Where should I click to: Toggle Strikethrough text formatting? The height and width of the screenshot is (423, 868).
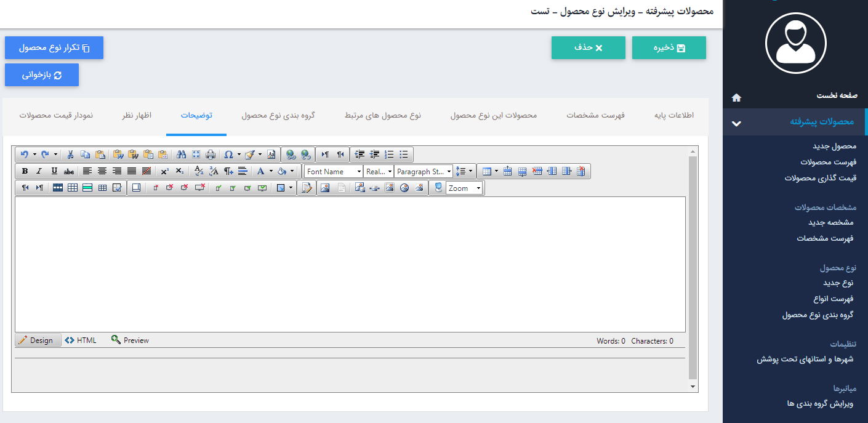pos(69,171)
